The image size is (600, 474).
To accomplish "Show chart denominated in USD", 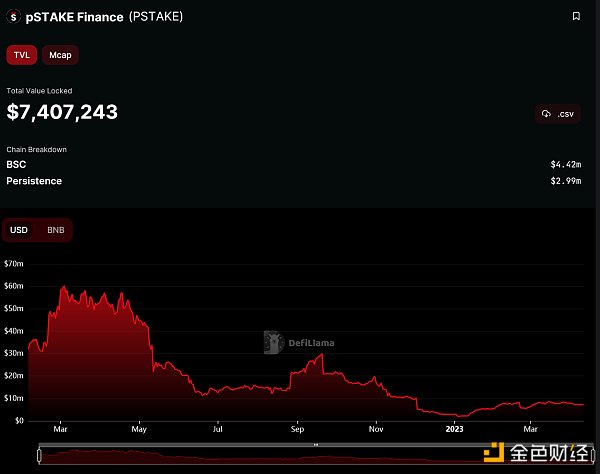I will click(x=19, y=230).
